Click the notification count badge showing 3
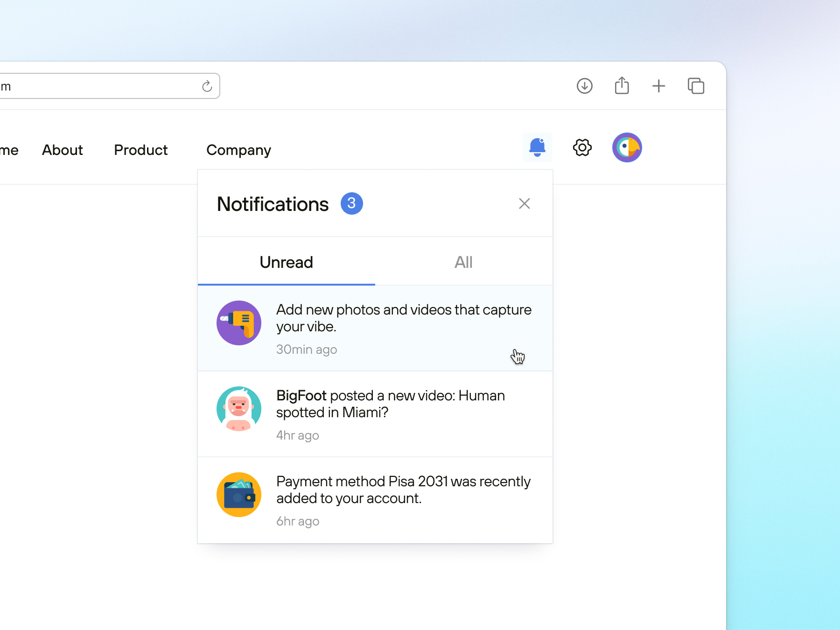The image size is (840, 630). coord(352,203)
